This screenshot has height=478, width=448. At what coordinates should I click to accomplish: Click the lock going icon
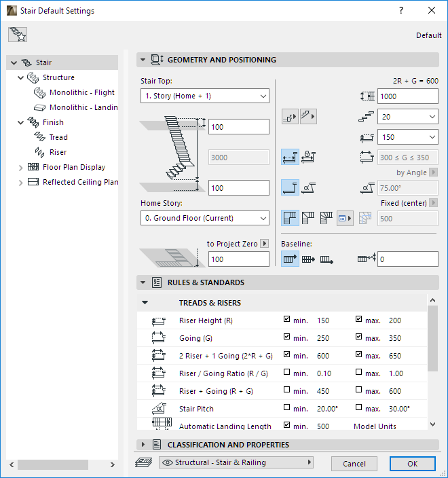(x=308, y=158)
